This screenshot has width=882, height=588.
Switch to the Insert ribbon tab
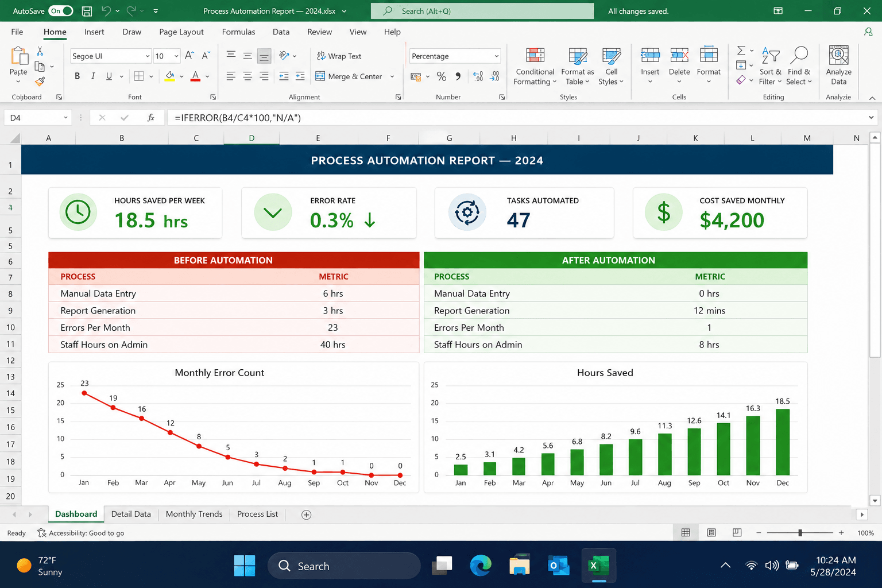click(x=94, y=32)
